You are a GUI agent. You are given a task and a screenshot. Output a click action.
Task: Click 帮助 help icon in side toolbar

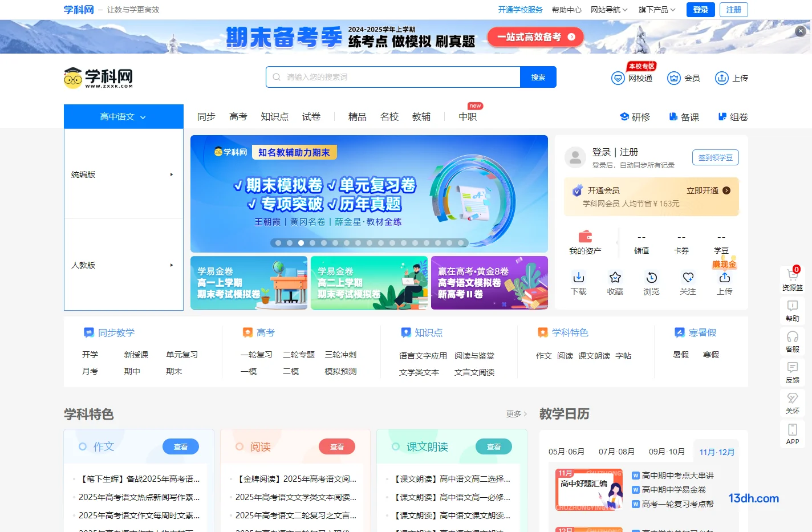(x=793, y=306)
